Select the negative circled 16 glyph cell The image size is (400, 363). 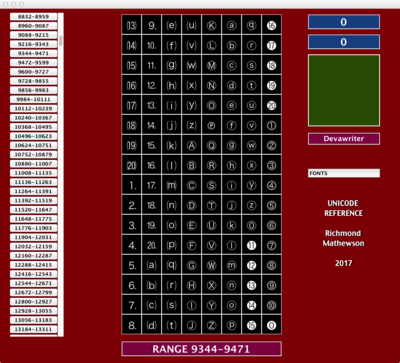click(272, 25)
